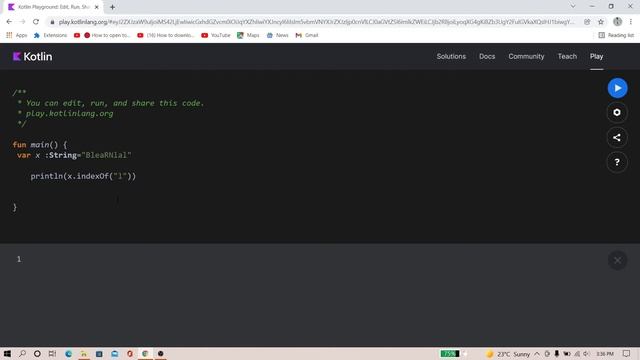Go to the Kotlin logo homepage

(x=32, y=56)
